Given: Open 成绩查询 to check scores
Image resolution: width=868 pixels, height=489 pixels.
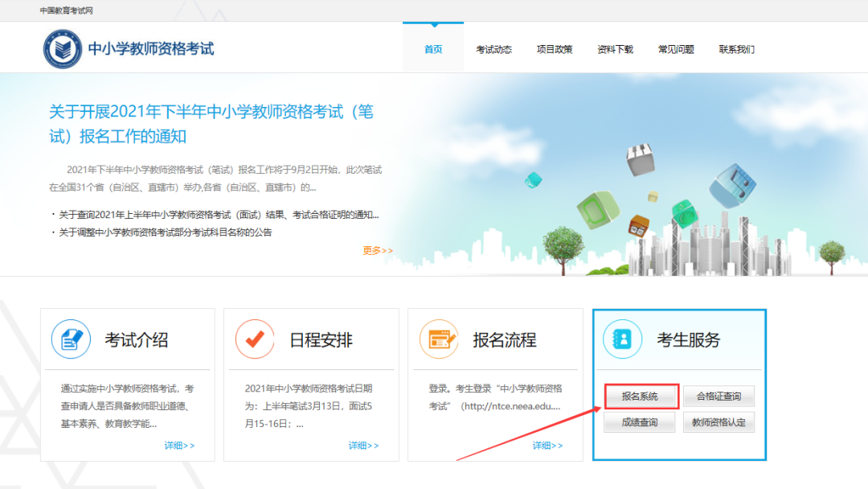Looking at the screenshot, I should (x=640, y=421).
